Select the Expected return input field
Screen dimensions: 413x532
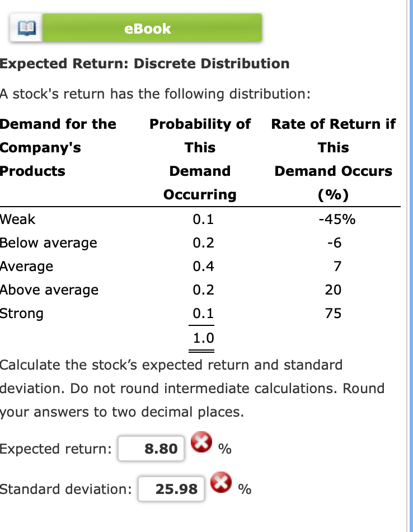(151, 448)
